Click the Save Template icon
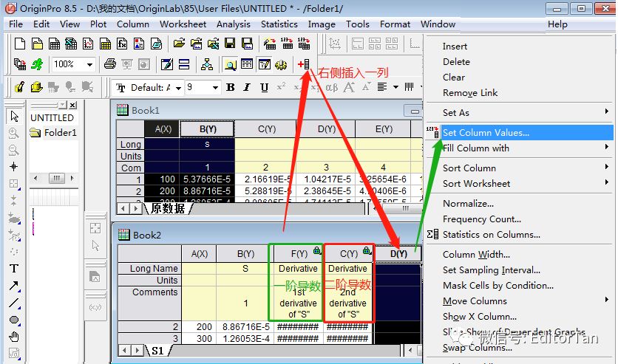This screenshot has height=364, width=618. 247,44
